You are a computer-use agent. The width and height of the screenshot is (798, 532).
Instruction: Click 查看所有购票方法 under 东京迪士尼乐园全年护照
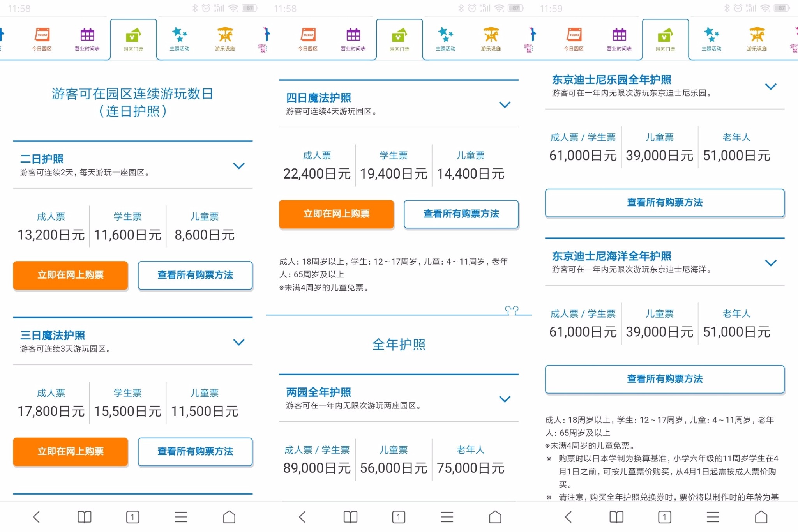coord(665,203)
